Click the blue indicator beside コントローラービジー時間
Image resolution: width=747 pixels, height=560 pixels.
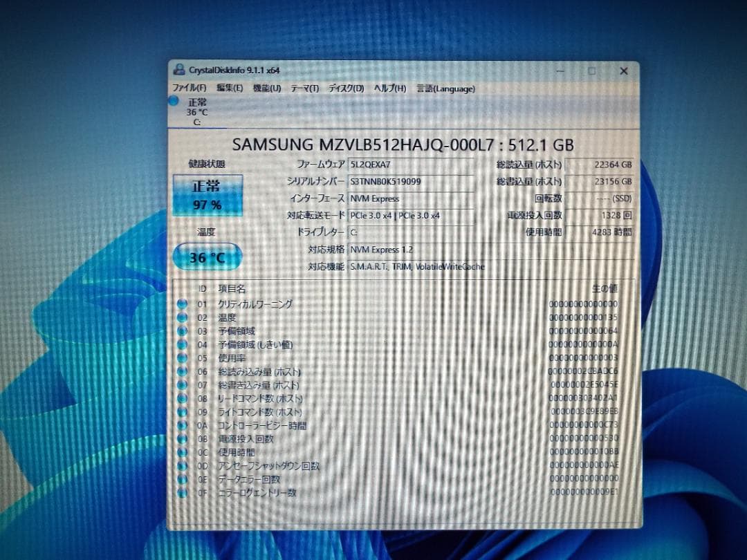point(181,426)
